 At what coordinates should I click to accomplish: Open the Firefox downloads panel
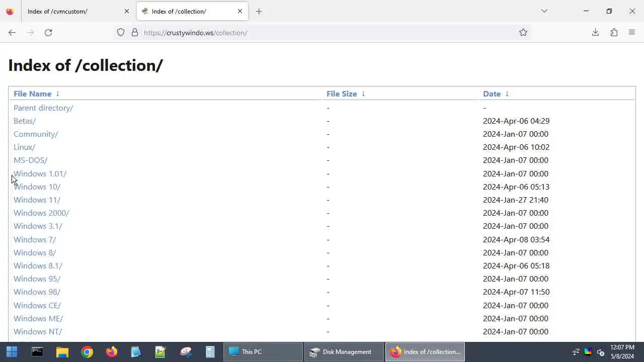click(x=595, y=33)
